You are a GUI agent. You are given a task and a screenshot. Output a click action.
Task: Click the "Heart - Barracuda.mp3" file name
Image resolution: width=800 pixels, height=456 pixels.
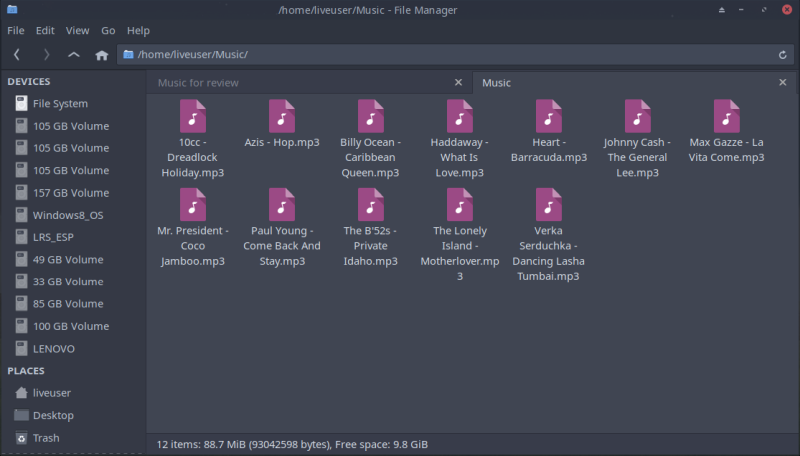548,150
